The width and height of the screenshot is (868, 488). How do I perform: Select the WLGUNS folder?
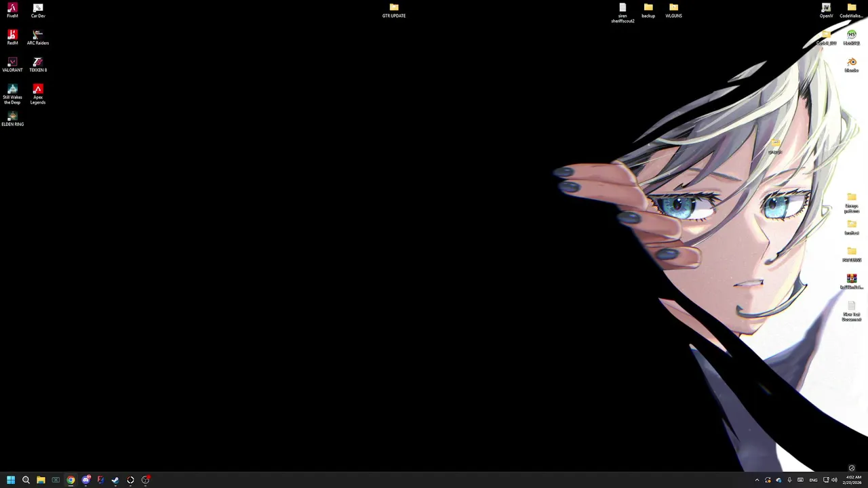(x=673, y=11)
